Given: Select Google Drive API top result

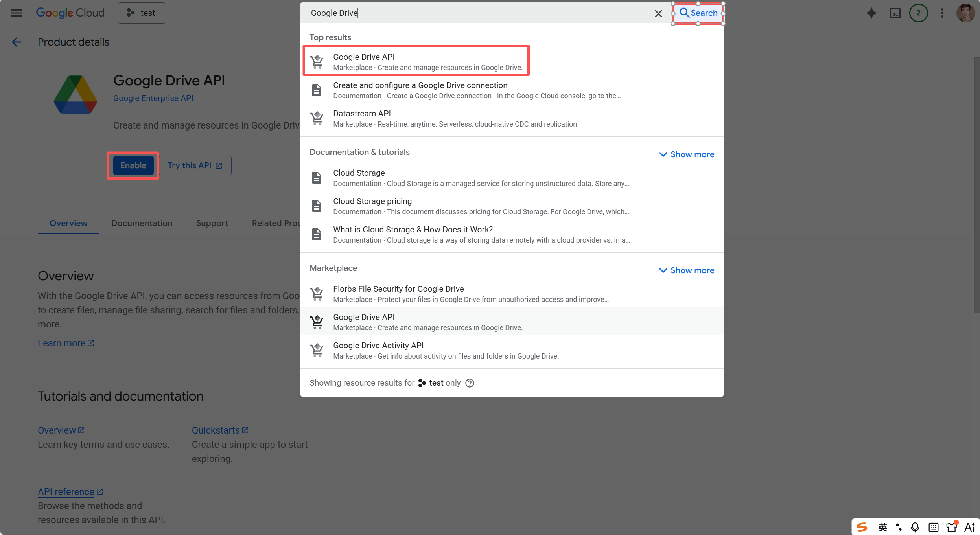Looking at the screenshot, I should (x=416, y=62).
